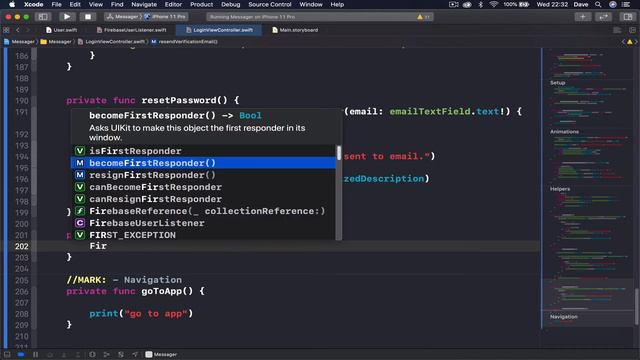This screenshot has height=360, width=640.
Task: Open Notification Center icon
Action: (625, 4)
